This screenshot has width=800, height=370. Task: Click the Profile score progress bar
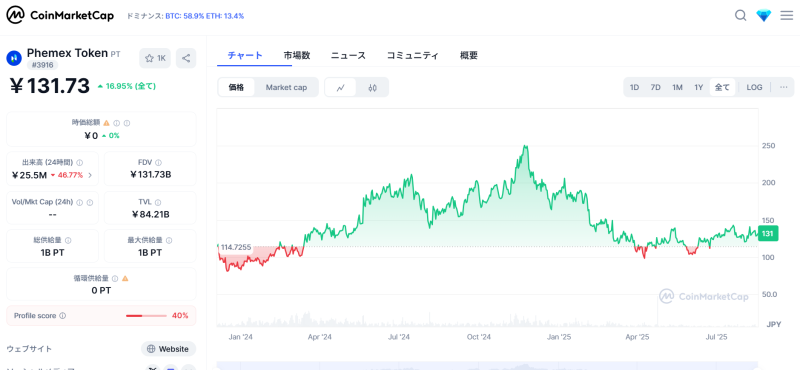point(146,316)
